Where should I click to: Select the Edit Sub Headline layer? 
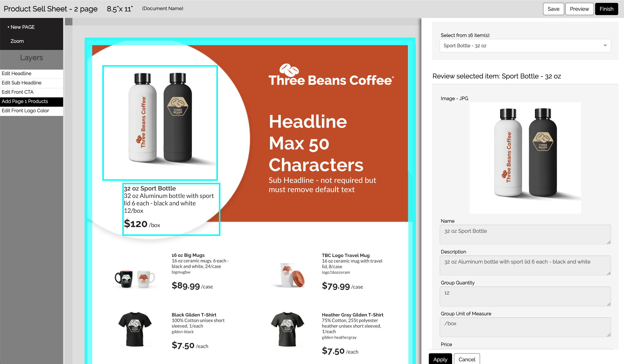[31, 83]
